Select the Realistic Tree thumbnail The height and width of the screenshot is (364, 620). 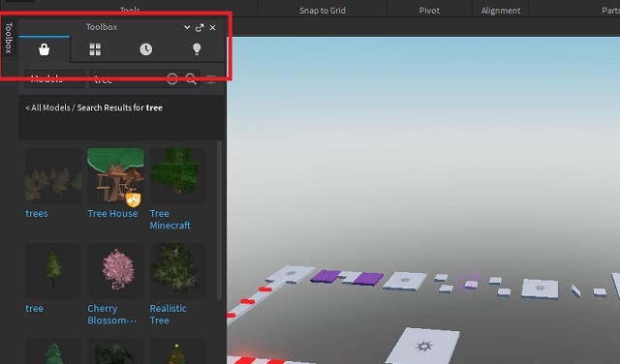coord(177,271)
